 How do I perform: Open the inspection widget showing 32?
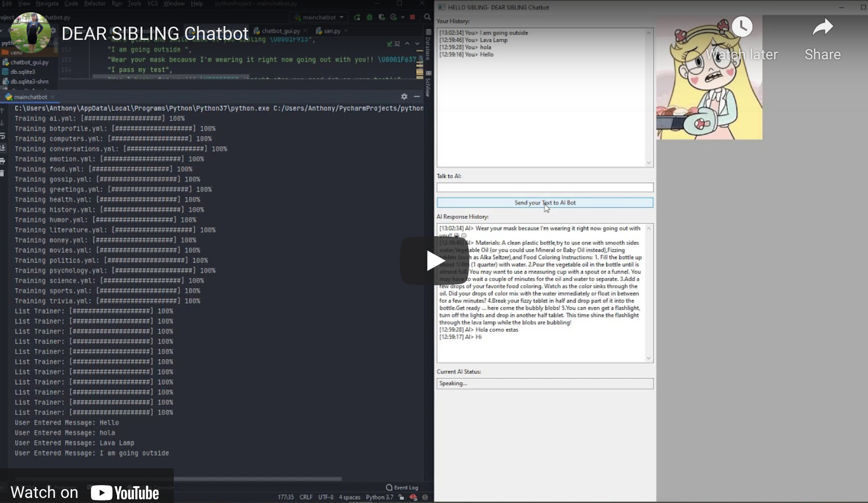click(x=394, y=44)
